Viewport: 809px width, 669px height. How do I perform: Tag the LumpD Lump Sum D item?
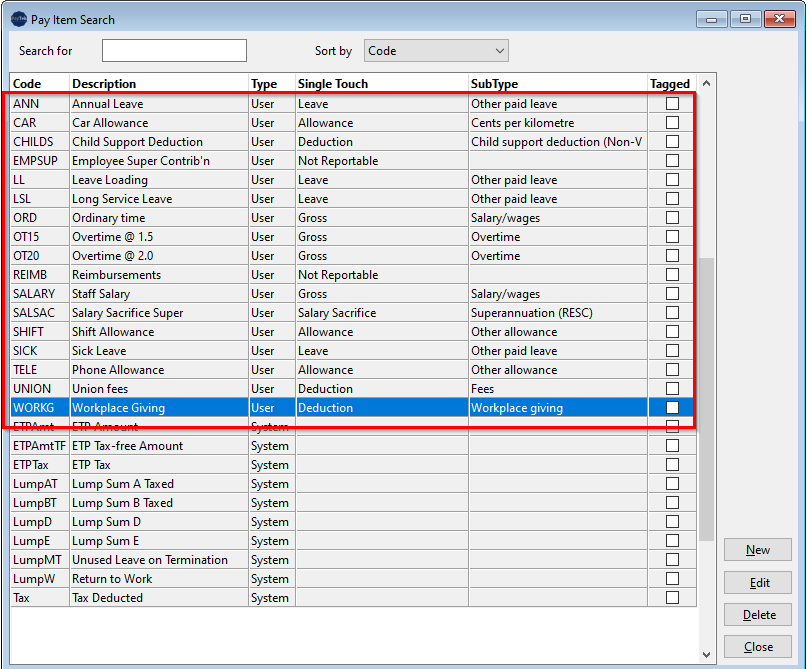click(x=672, y=522)
